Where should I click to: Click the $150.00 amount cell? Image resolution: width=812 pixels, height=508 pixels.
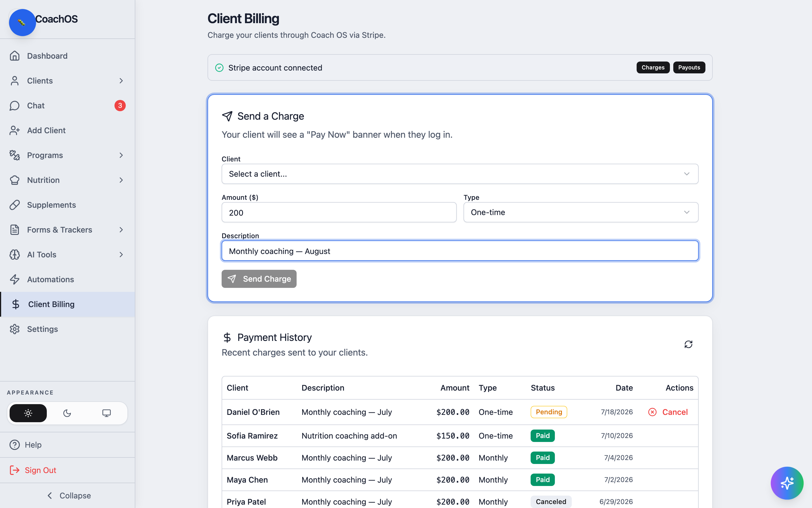453,436
